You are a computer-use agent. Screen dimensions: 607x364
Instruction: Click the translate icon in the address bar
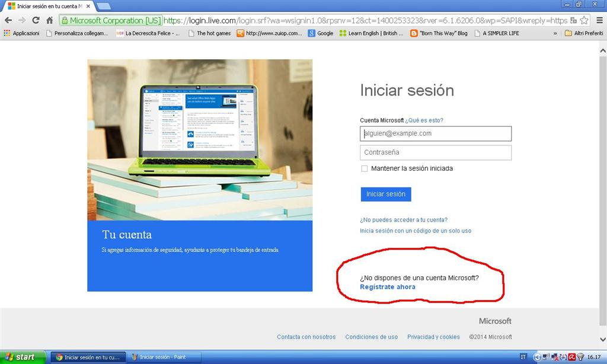tap(574, 20)
